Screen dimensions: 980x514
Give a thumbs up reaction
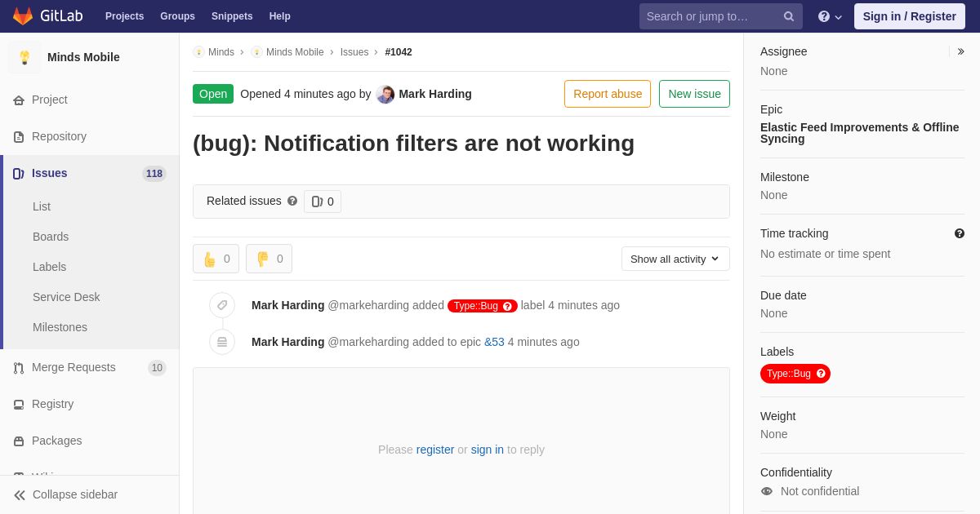tap(216, 259)
